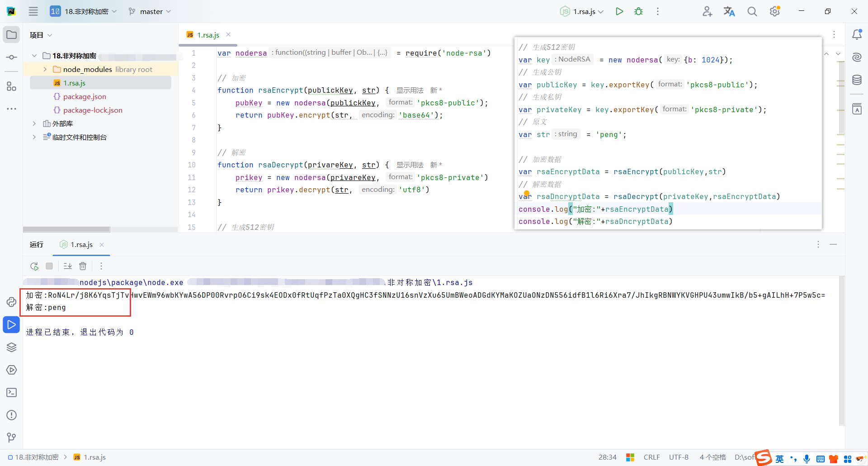The image size is (868, 466).
Task: Expand the 外部库 node
Action: 34,124
